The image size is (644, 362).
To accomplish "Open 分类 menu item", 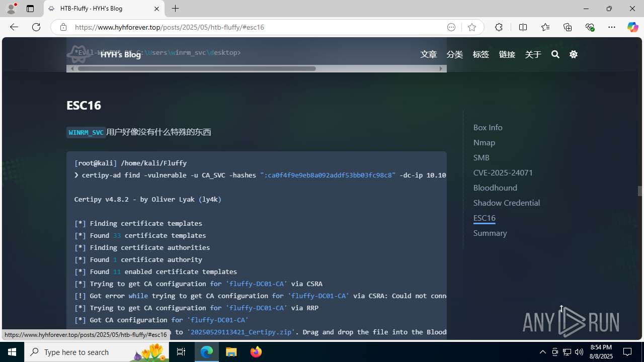I will [x=455, y=54].
